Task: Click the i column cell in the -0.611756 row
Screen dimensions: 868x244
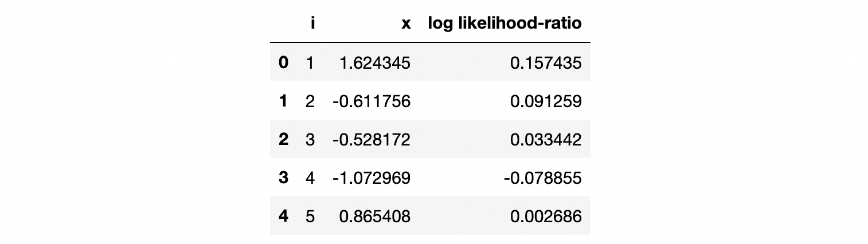Action: (x=310, y=101)
